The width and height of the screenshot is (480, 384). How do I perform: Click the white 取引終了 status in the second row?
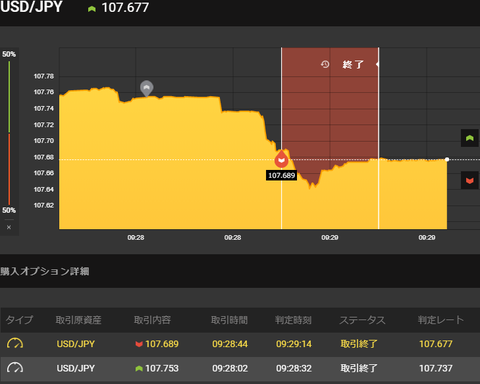coord(359,368)
